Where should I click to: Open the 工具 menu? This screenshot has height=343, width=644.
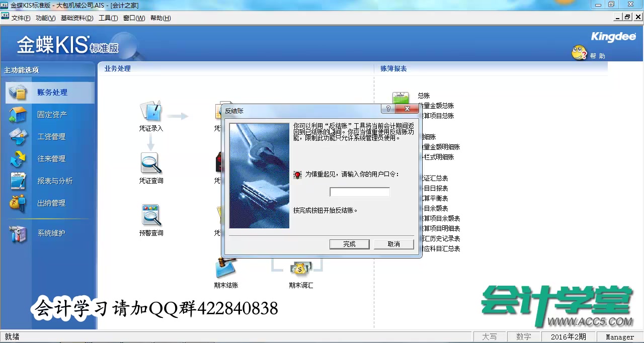point(108,18)
